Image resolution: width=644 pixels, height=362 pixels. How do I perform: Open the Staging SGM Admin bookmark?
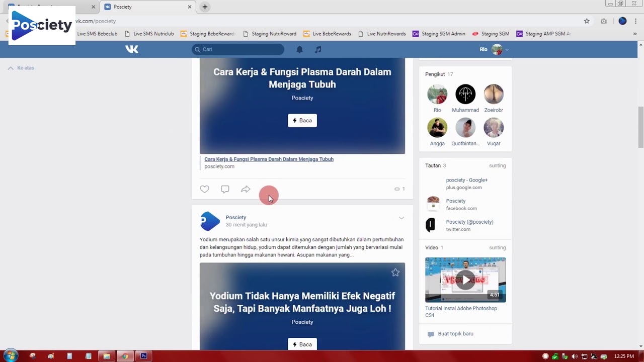[x=439, y=34]
